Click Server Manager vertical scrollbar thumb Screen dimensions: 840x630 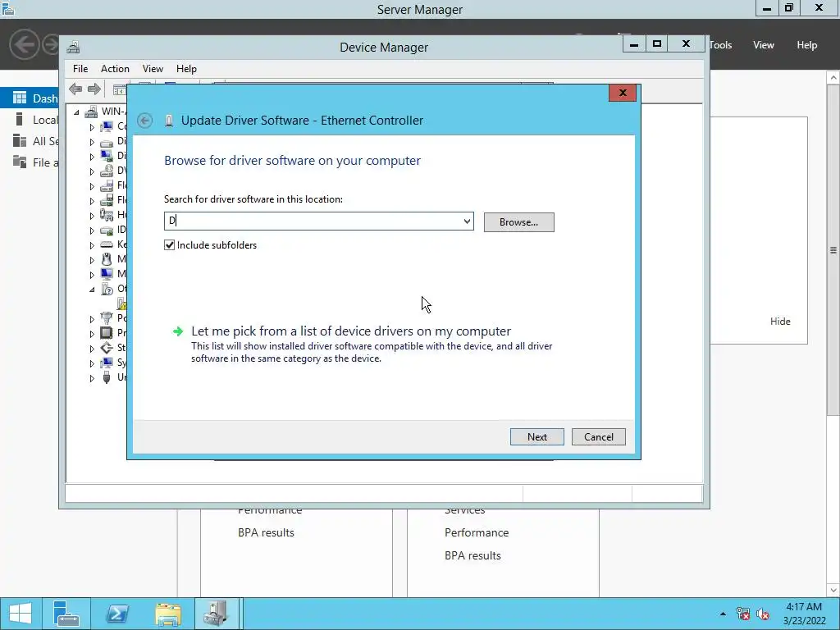(833, 249)
